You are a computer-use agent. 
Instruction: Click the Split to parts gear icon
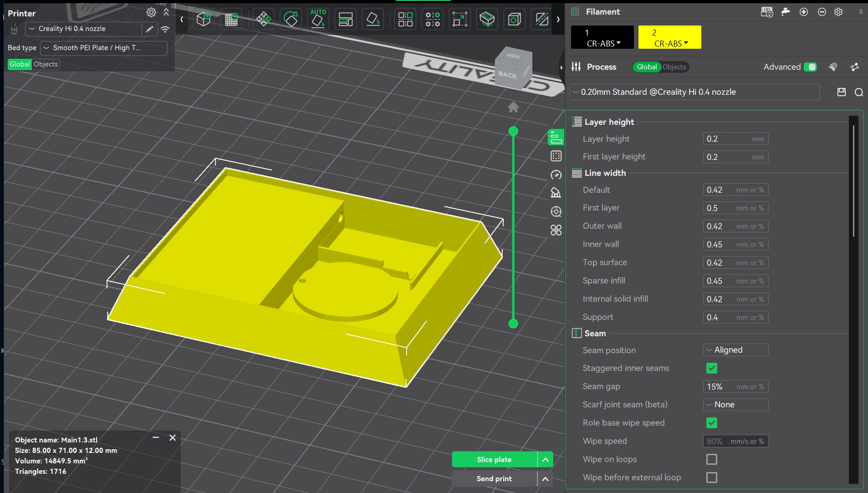[x=433, y=19]
